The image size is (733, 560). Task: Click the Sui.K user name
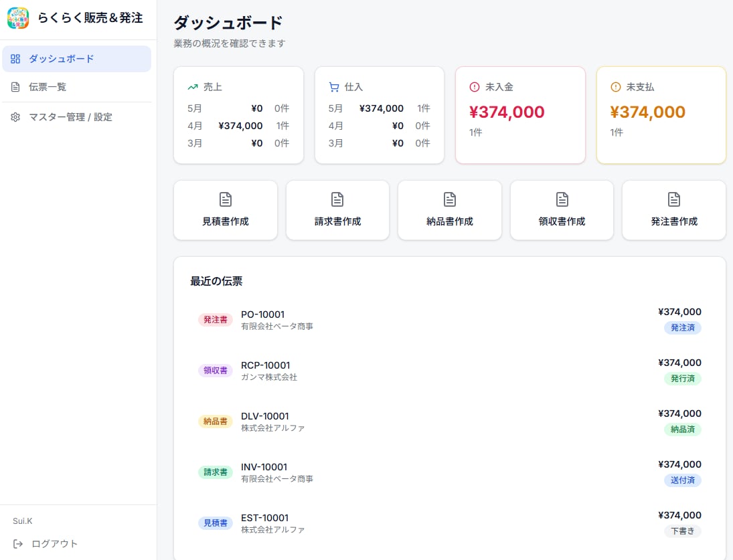coord(23,521)
